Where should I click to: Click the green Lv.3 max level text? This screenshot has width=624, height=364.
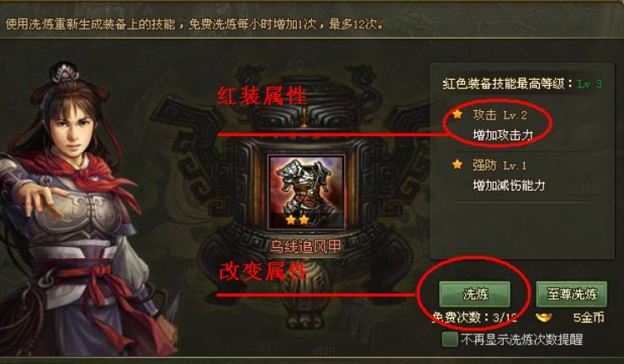coord(590,83)
